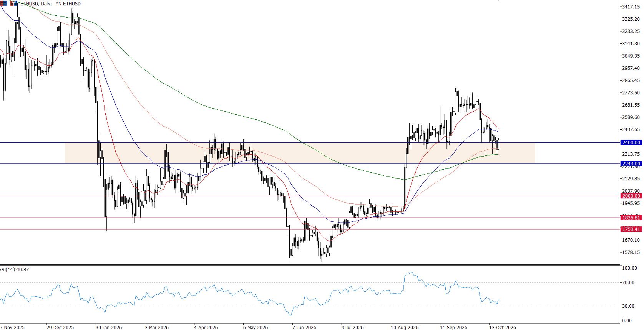Screen dimensions: 644x330
Task: Click the 3233.25 price on the scale
Action: click(631, 31)
